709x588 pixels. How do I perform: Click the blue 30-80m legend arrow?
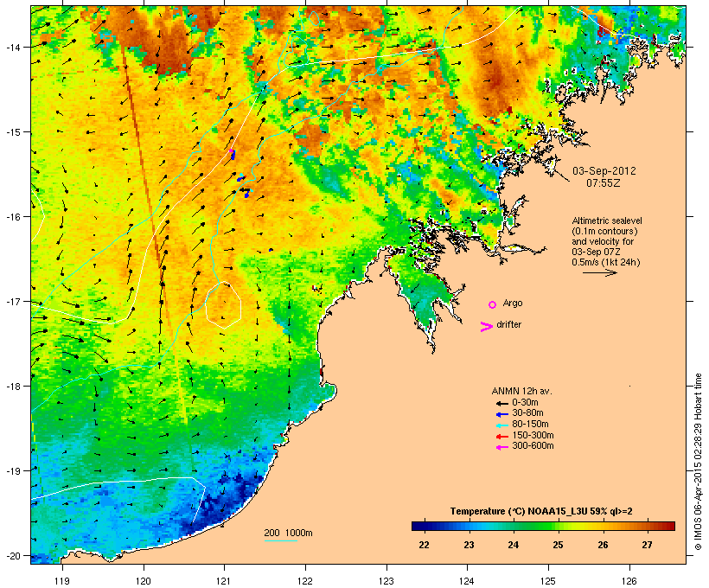pyautogui.click(x=502, y=414)
